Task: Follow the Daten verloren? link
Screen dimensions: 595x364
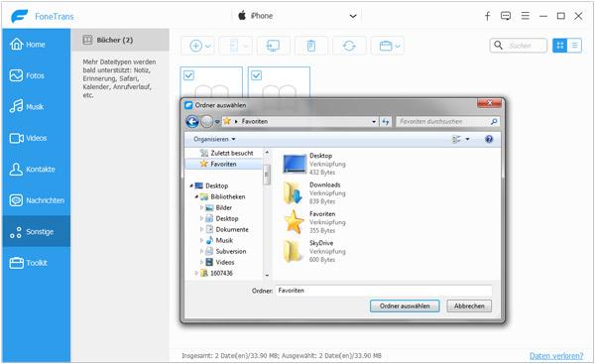Action: [x=556, y=356]
